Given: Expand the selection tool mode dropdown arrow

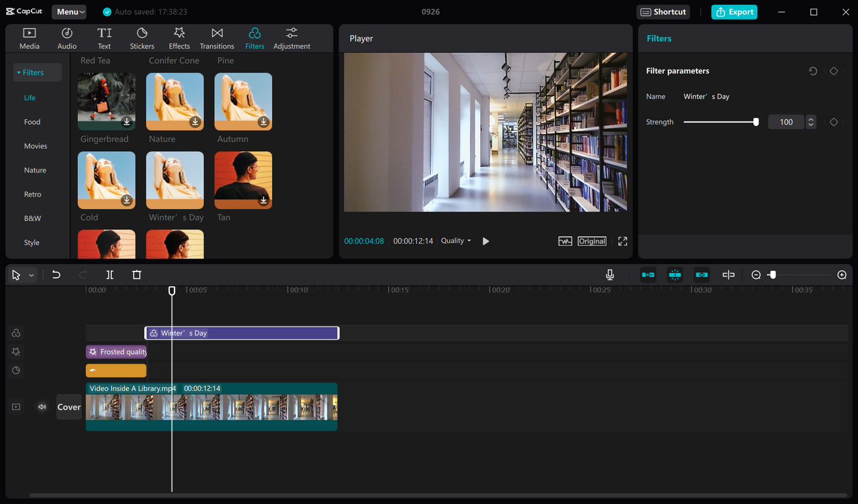Looking at the screenshot, I should [x=31, y=275].
